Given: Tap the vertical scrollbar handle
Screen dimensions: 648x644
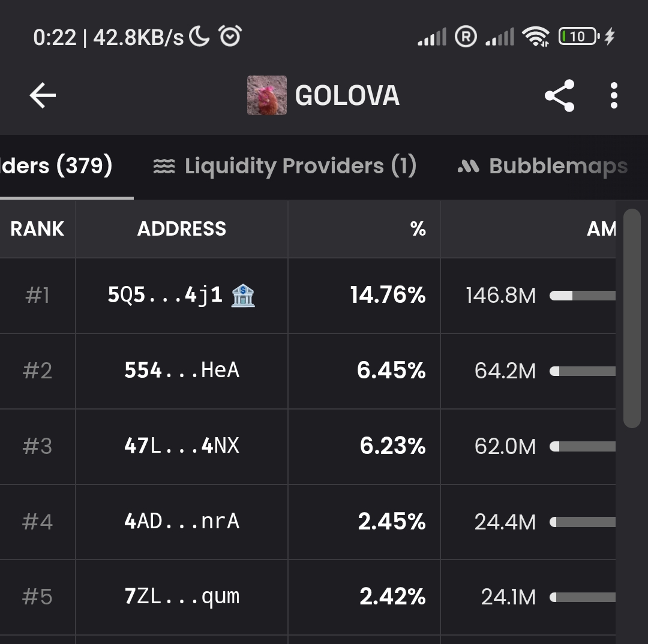Looking at the screenshot, I should pos(632,318).
